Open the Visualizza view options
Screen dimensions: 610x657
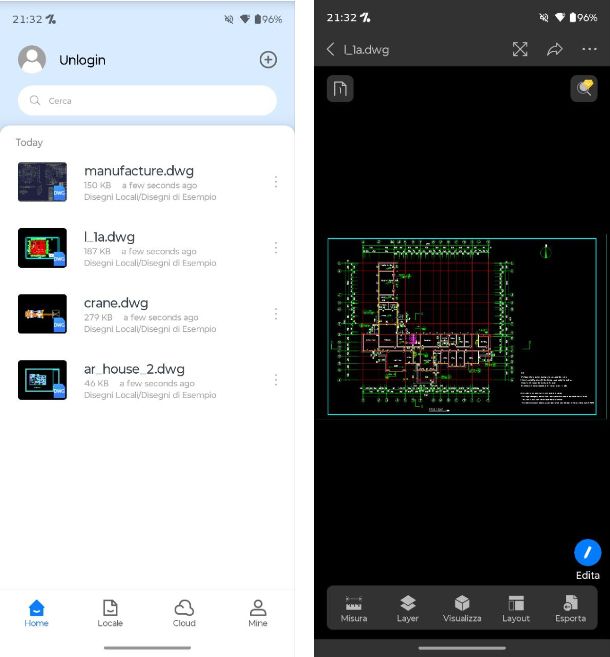pos(462,608)
